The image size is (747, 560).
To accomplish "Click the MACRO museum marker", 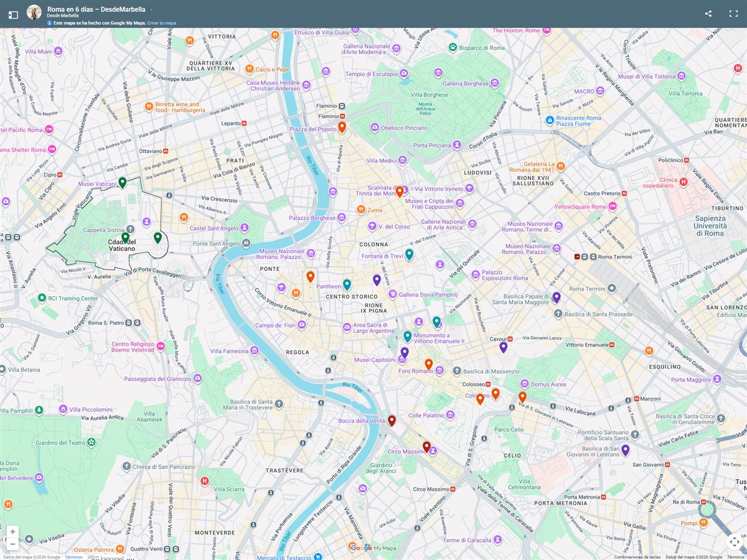I will tap(601, 91).
